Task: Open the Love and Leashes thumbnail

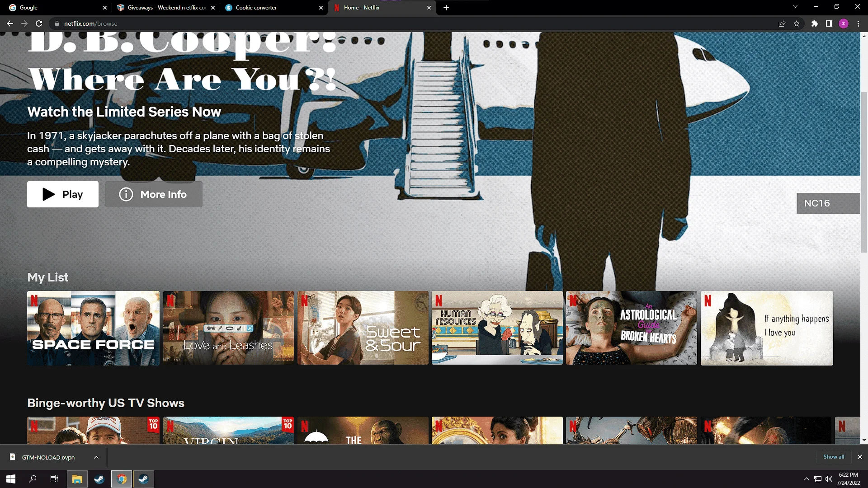Action: pos(228,328)
